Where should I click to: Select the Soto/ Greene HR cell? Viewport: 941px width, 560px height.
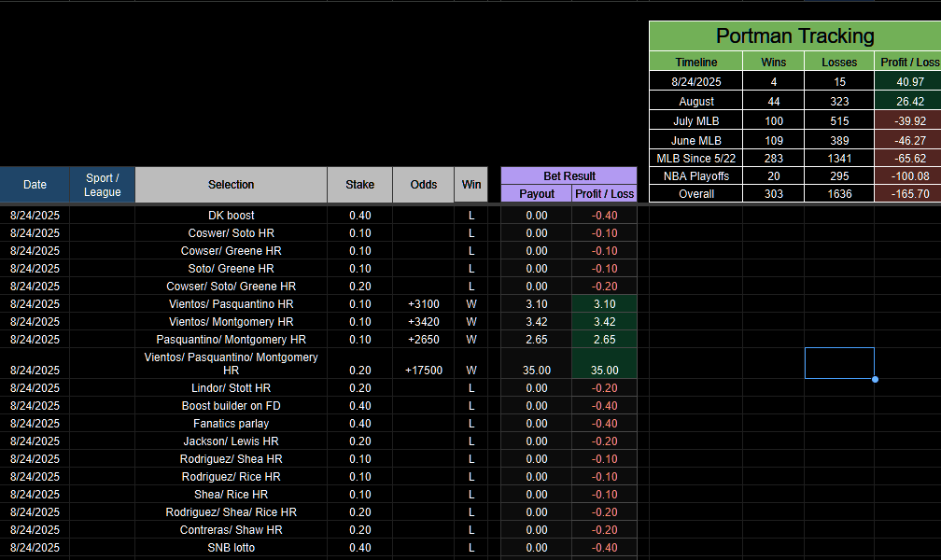[232, 268]
